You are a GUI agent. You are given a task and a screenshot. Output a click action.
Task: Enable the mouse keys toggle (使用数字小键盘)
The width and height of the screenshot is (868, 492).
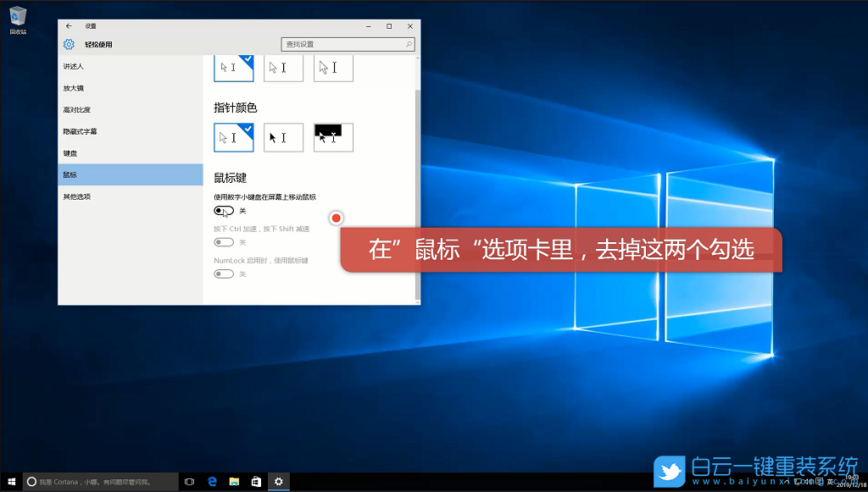[224, 210]
